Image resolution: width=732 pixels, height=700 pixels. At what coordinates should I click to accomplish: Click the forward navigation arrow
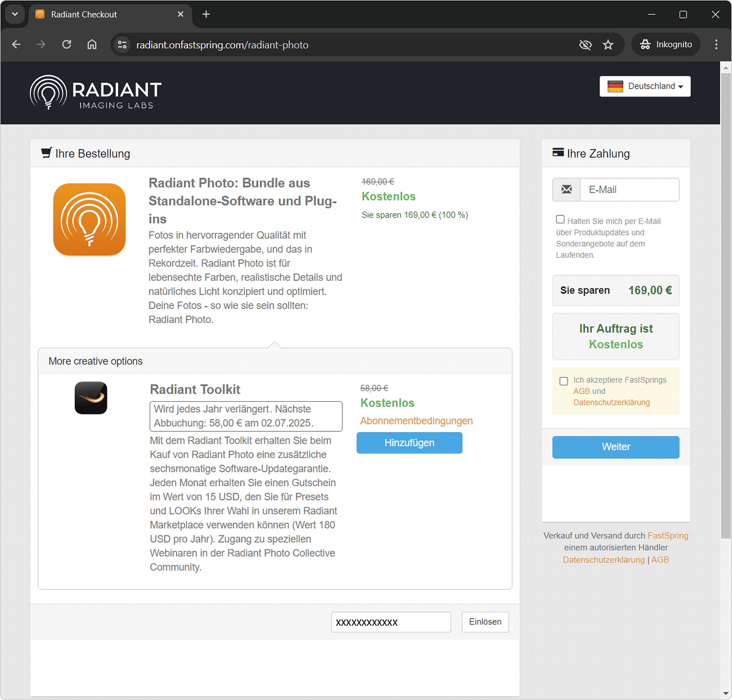(41, 45)
